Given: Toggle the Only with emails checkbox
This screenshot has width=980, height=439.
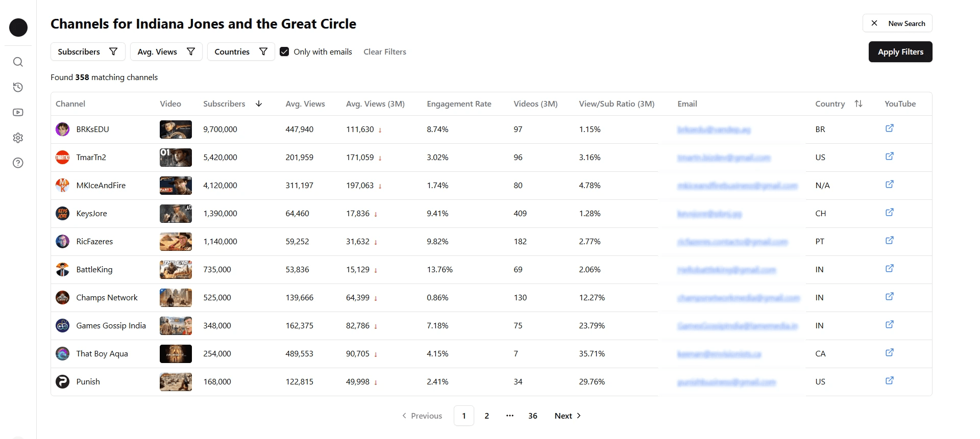Looking at the screenshot, I should coord(284,51).
